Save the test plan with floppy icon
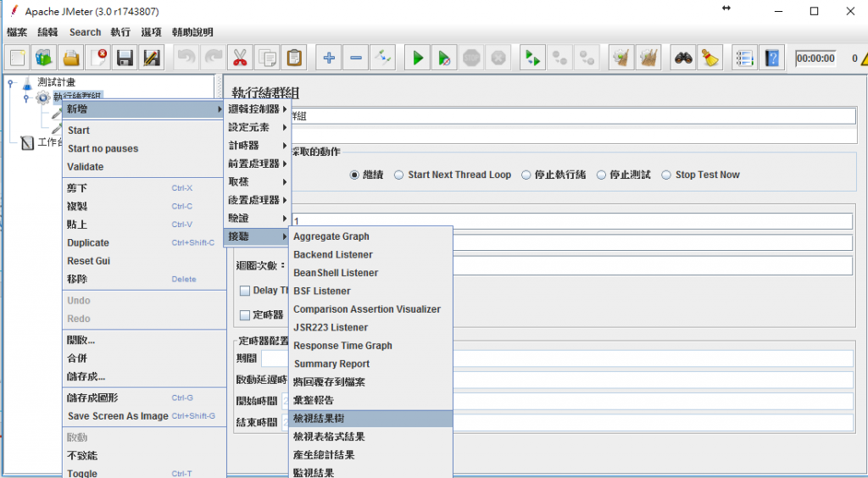The width and height of the screenshot is (868, 478). (125, 58)
